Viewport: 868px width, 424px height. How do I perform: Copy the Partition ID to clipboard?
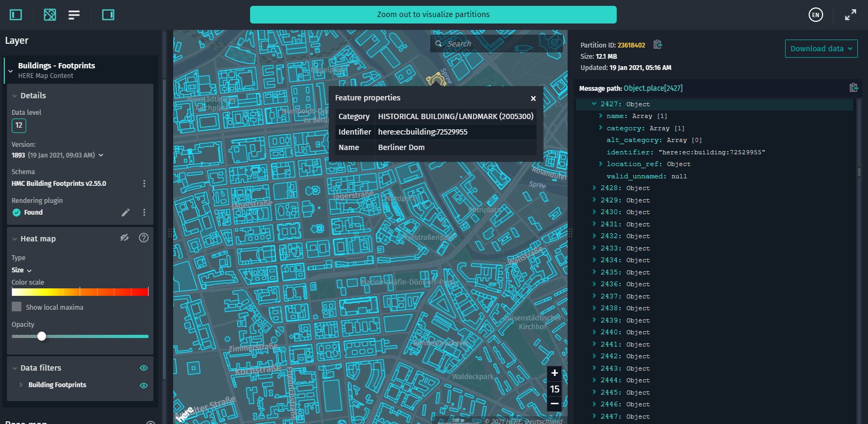pyautogui.click(x=657, y=45)
